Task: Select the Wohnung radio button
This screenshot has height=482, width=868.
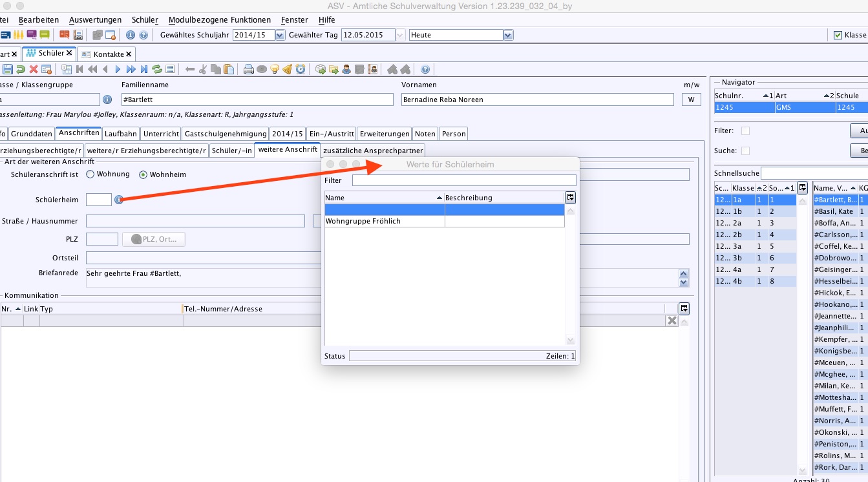Action: point(90,174)
